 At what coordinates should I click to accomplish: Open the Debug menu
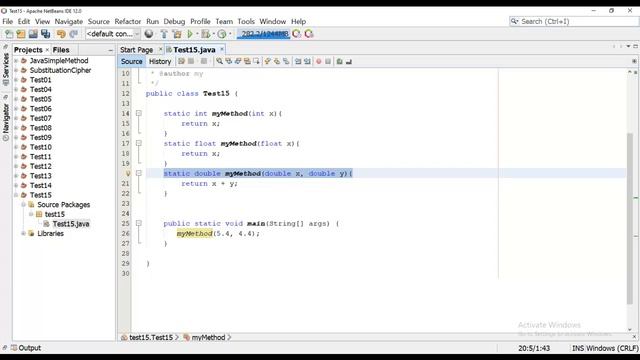(x=174, y=21)
